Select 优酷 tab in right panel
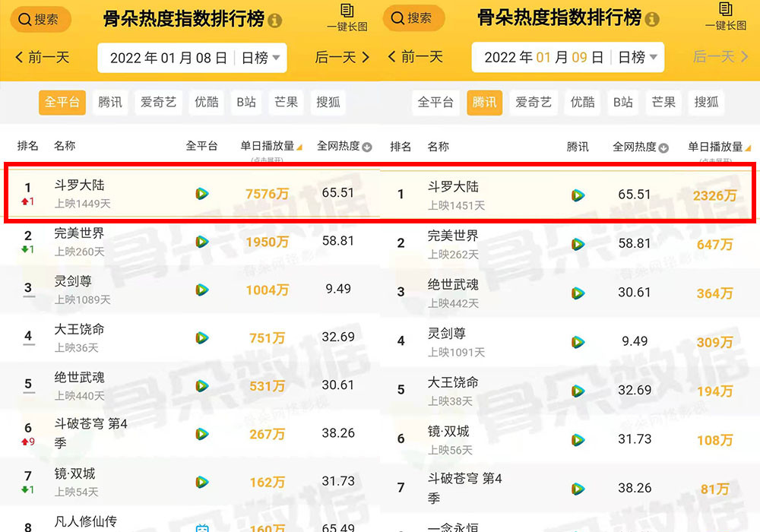760x532 pixels. (583, 103)
